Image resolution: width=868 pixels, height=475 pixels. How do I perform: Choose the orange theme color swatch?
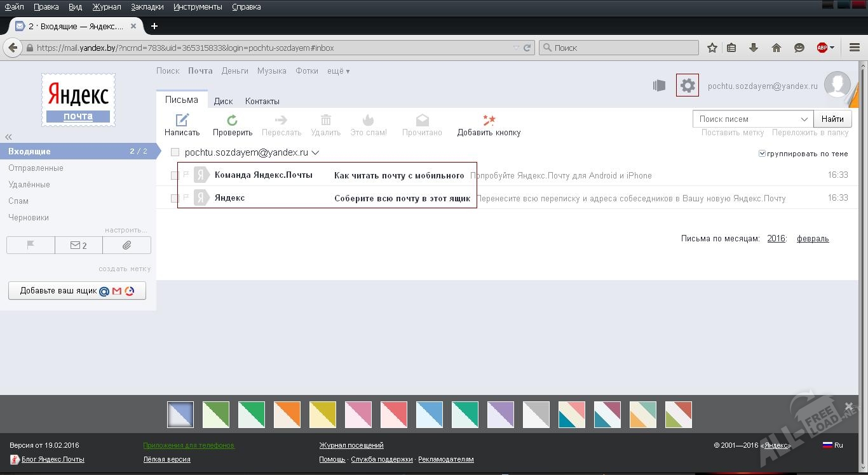pos(287,415)
